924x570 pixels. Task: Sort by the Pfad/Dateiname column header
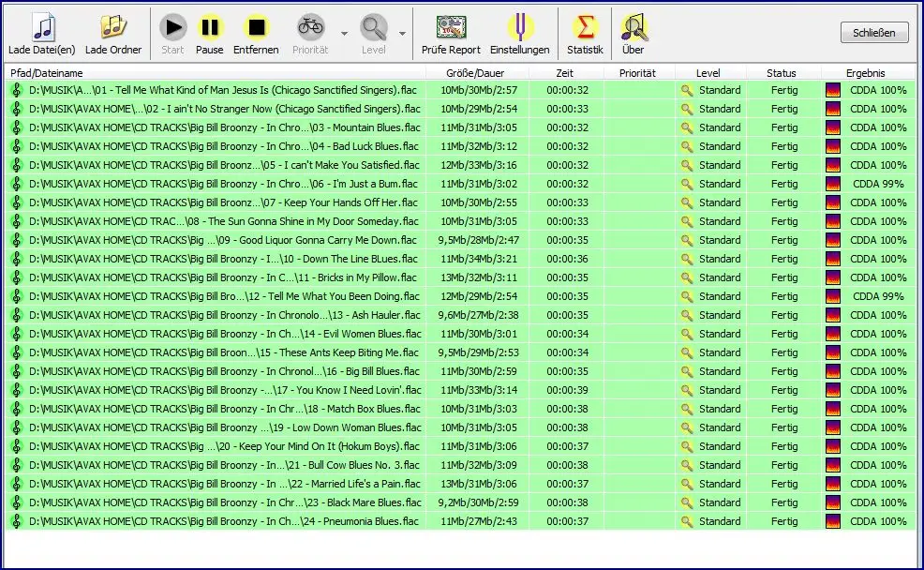(216, 73)
